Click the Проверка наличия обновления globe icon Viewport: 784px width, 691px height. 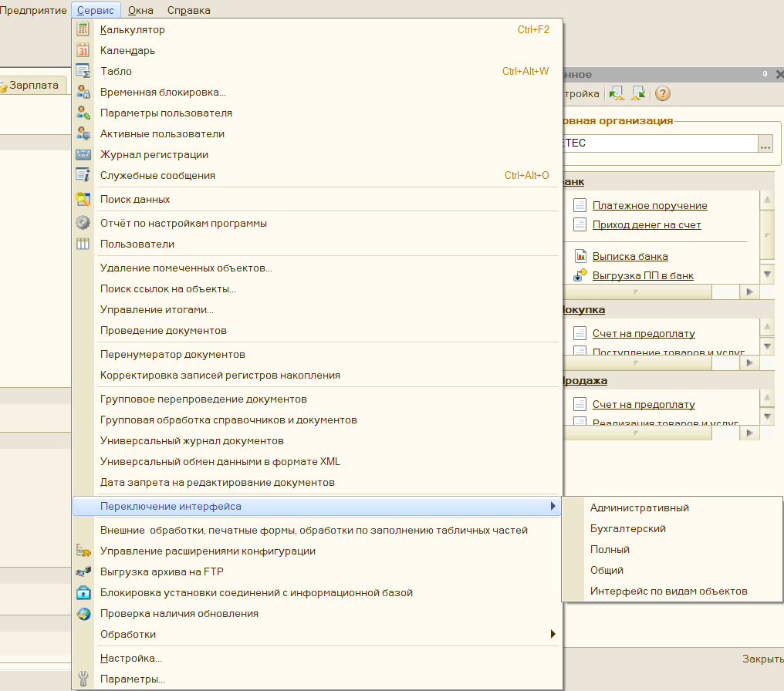coord(83,614)
